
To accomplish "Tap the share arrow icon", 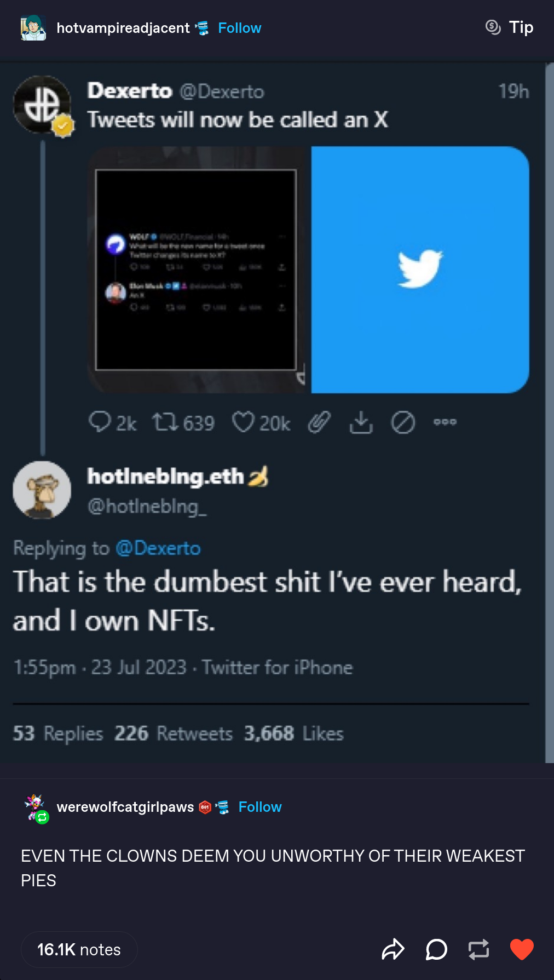I will tap(393, 949).
